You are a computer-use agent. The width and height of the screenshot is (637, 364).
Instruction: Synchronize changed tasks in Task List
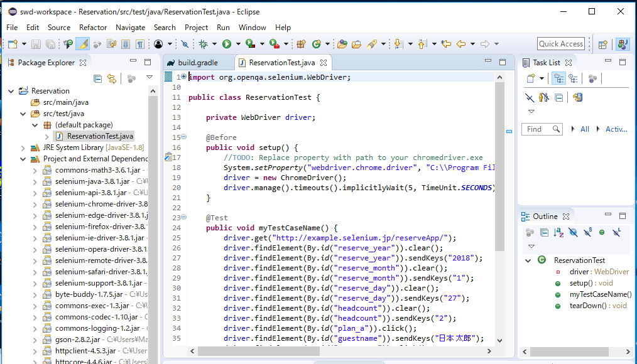577,97
